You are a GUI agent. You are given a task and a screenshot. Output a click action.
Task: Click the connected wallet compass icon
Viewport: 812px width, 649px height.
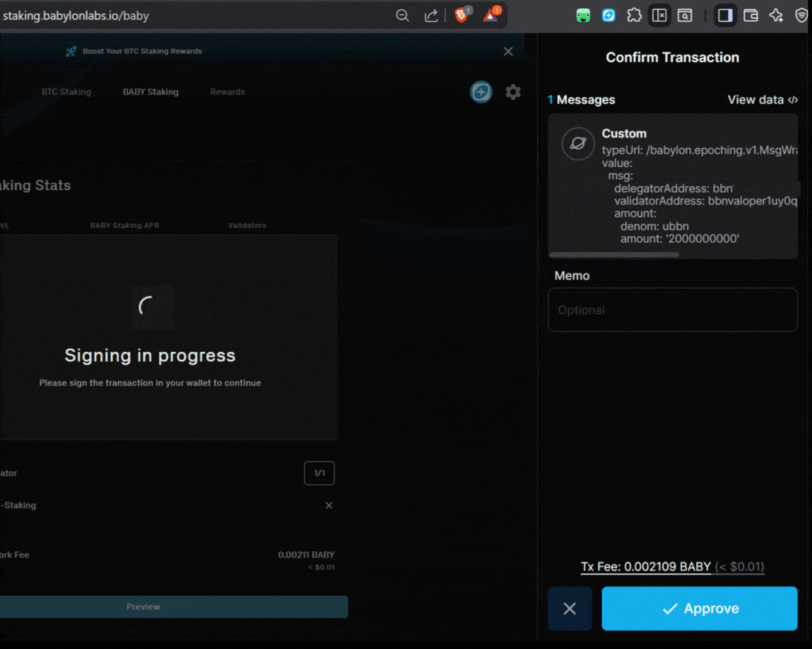click(x=481, y=92)
